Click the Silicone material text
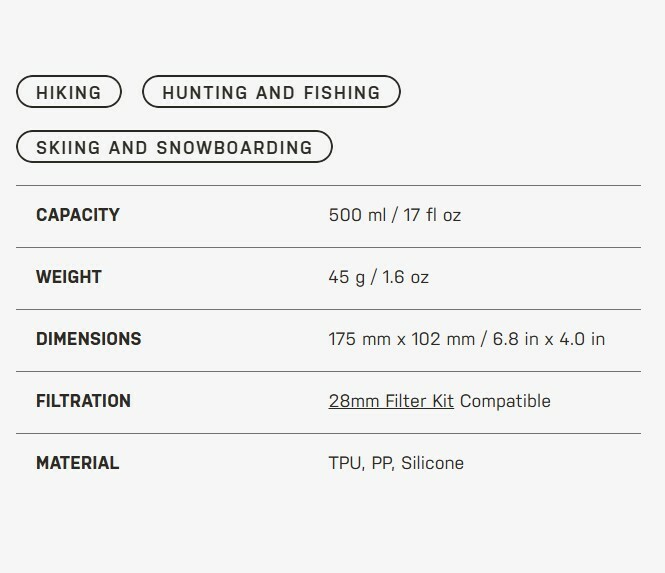The height and width of the screenshot is (573, 665). coord(432,463)
